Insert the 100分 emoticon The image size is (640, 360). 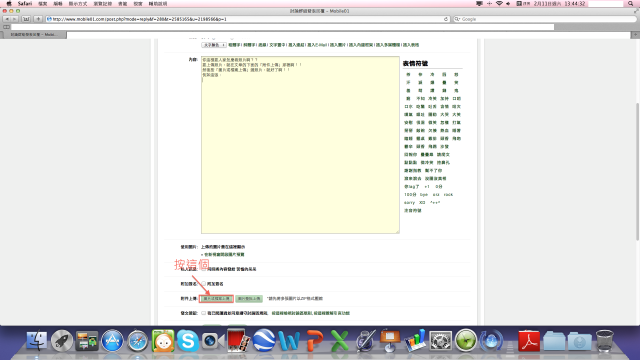coord(410,195)
